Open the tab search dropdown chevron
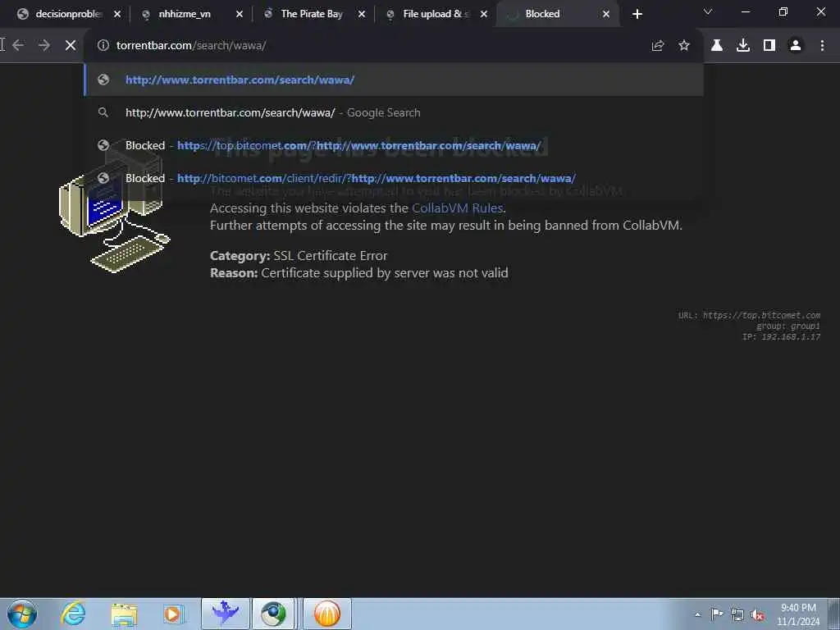Screen dimensions: 840x630 pos(708,11)
